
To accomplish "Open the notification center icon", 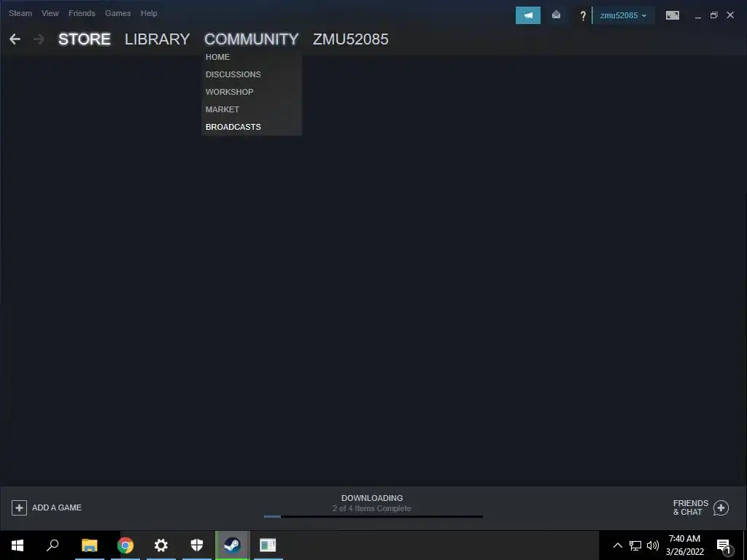I will coord(724,547).
